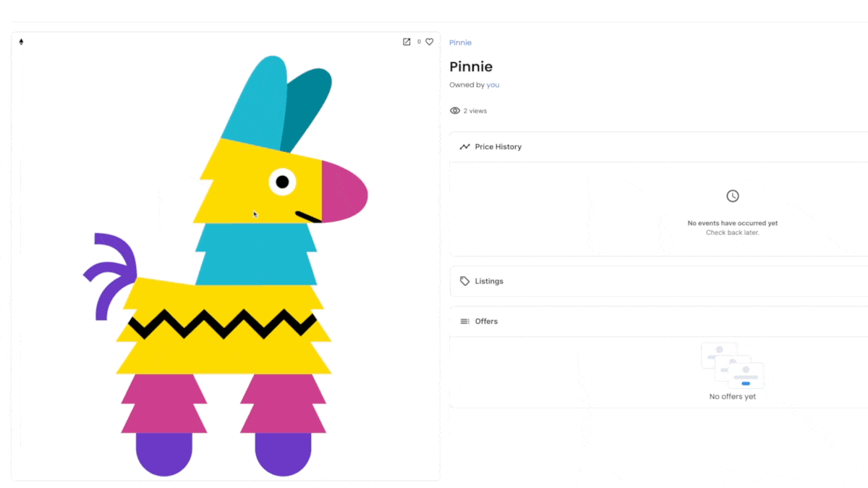Click the Ethereum icon above the artwork
The width and height of the screenshot is (868, 488).
21,42
